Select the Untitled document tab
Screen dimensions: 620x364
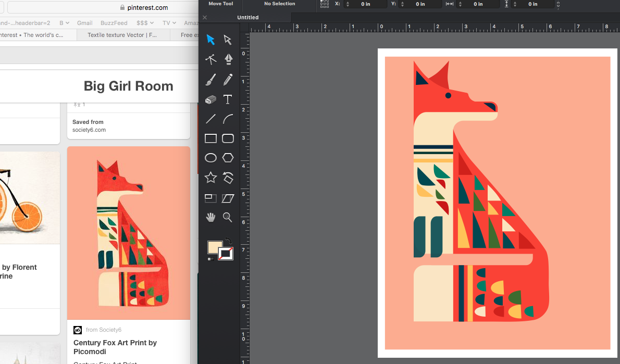(x=248, y=17)
